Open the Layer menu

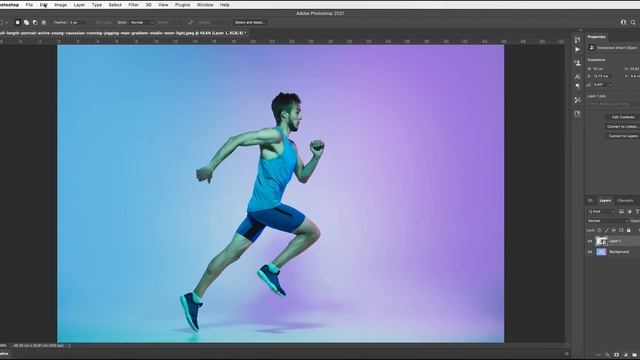point(79,5)
